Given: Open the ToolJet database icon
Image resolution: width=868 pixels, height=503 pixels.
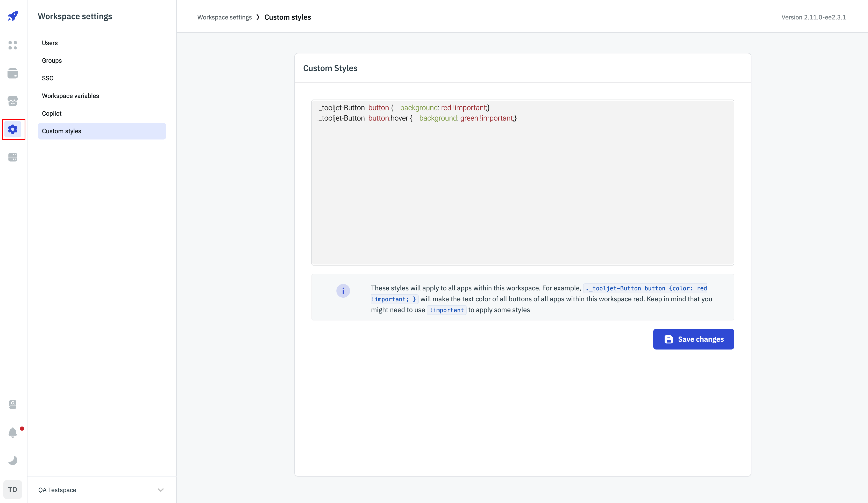Looking at the screenshot, I should [13, 73].
